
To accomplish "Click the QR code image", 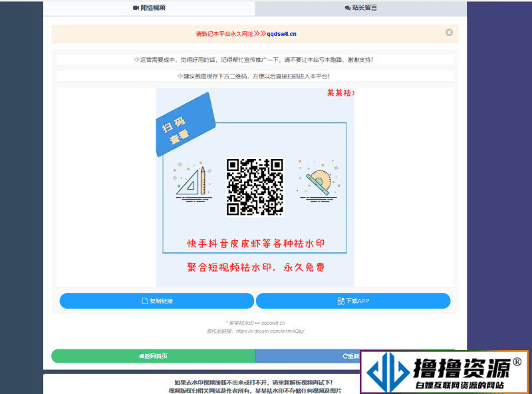I will click(255, 187).
